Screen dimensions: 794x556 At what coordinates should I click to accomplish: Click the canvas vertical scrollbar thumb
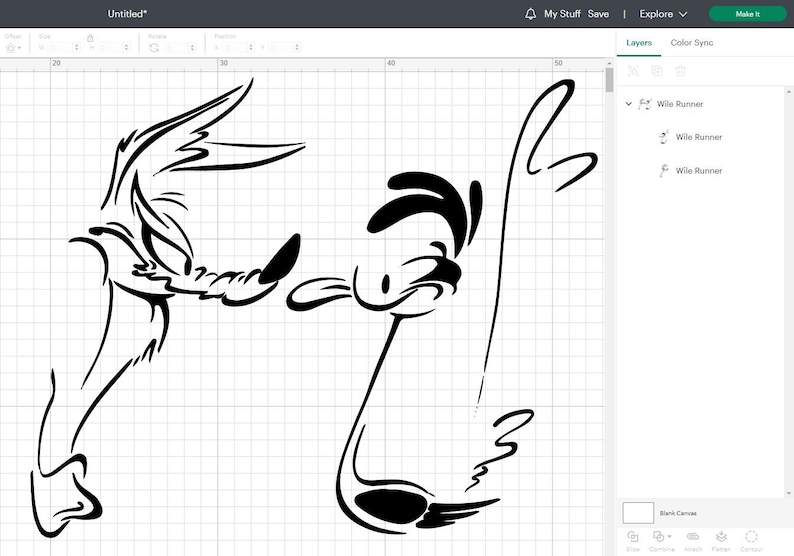point(609,80)
